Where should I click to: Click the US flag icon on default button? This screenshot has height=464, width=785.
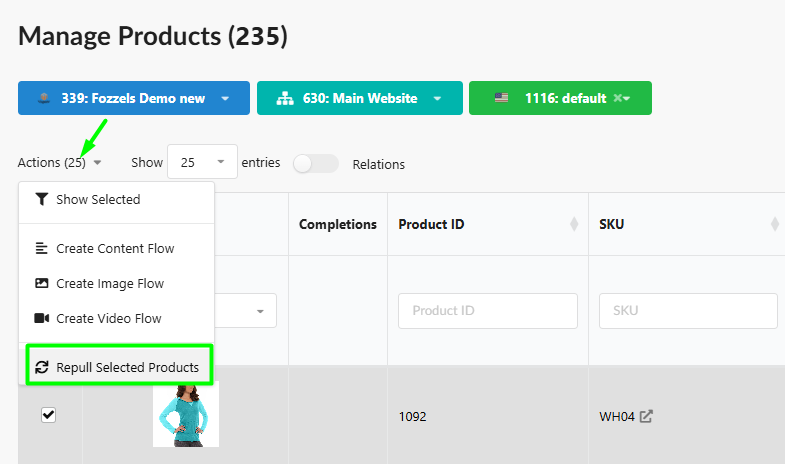[501, 98]
